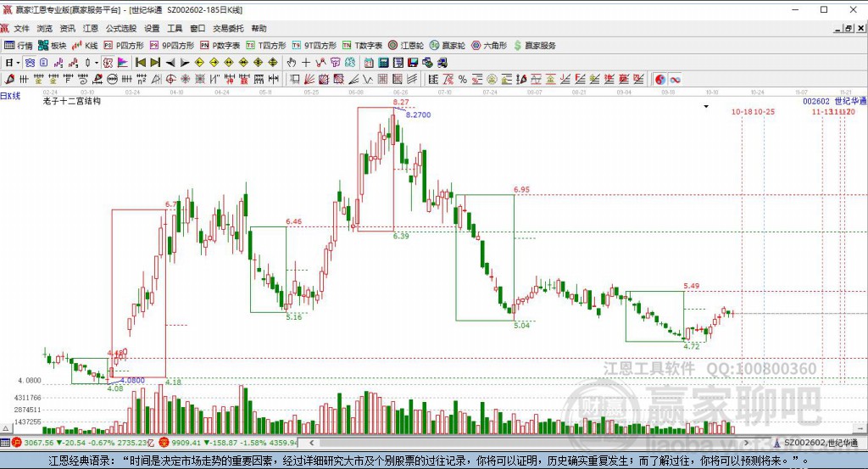Click the 4.0800 low price label
The height and width of the screenshot is (469, 868).
click(x=132, y=381)
